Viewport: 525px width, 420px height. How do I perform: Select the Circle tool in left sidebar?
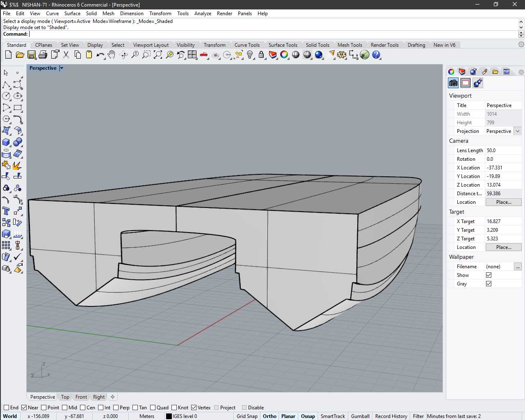pos(6,96)
